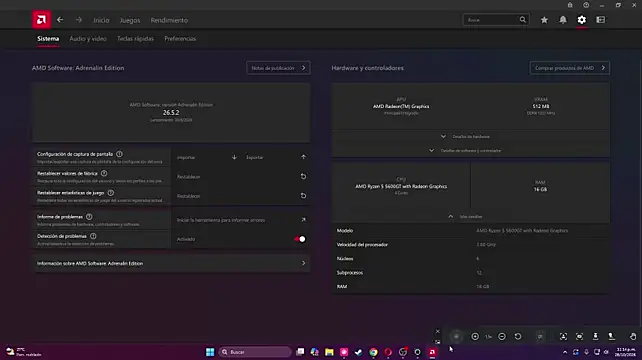Open the Windows Start menu

click(x=210, y=352)
